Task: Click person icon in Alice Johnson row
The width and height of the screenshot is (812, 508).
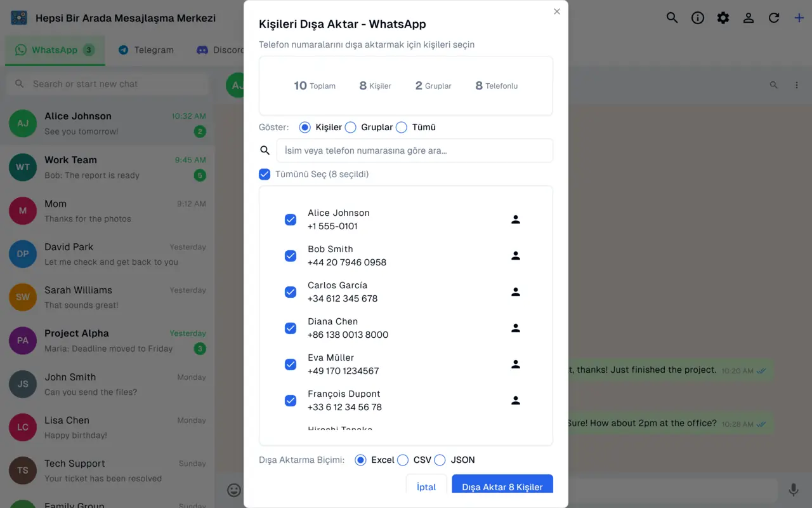Action: tap(516, 219)
